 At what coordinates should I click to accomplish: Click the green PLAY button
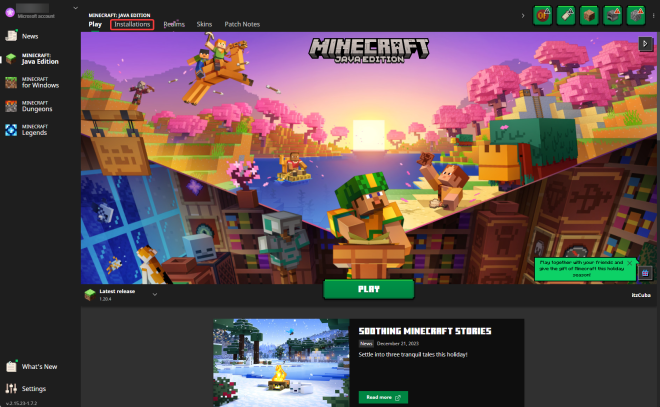(x=369, y=289)
